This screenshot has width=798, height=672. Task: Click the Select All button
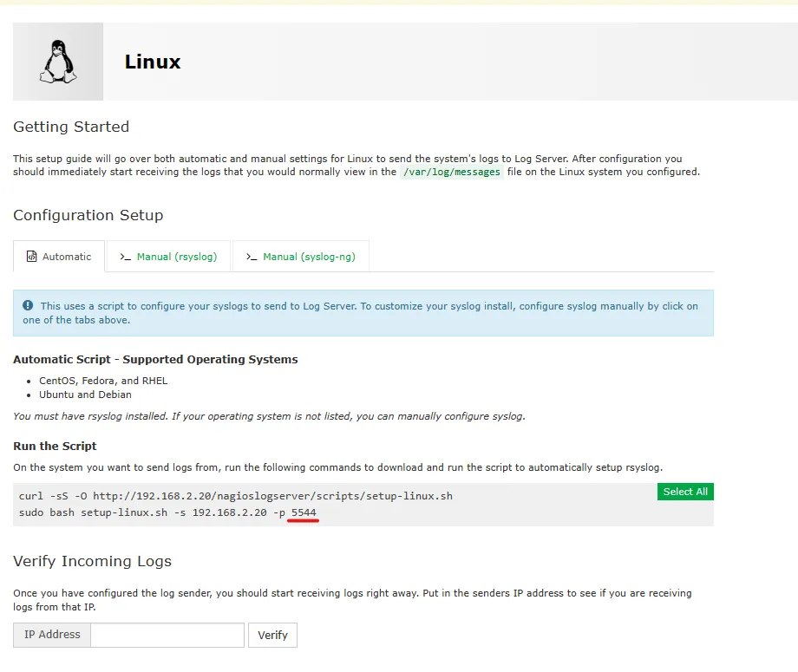click(x=685, y=492)
